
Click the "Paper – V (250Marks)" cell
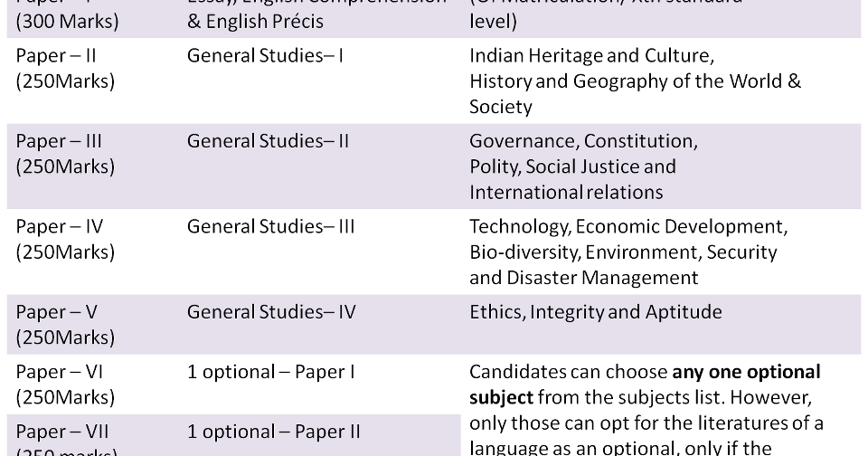pos(65,324)
